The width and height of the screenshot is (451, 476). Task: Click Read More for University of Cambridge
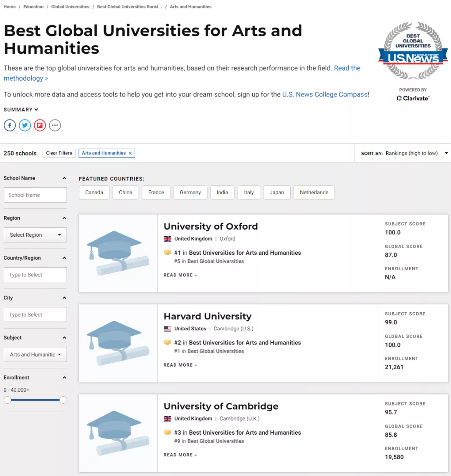180,455
